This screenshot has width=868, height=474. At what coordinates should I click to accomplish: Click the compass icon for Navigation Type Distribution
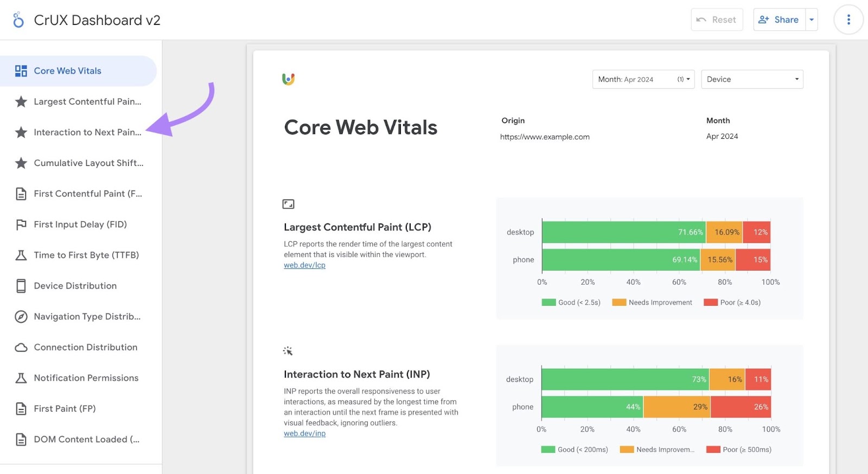click(21, 317)
